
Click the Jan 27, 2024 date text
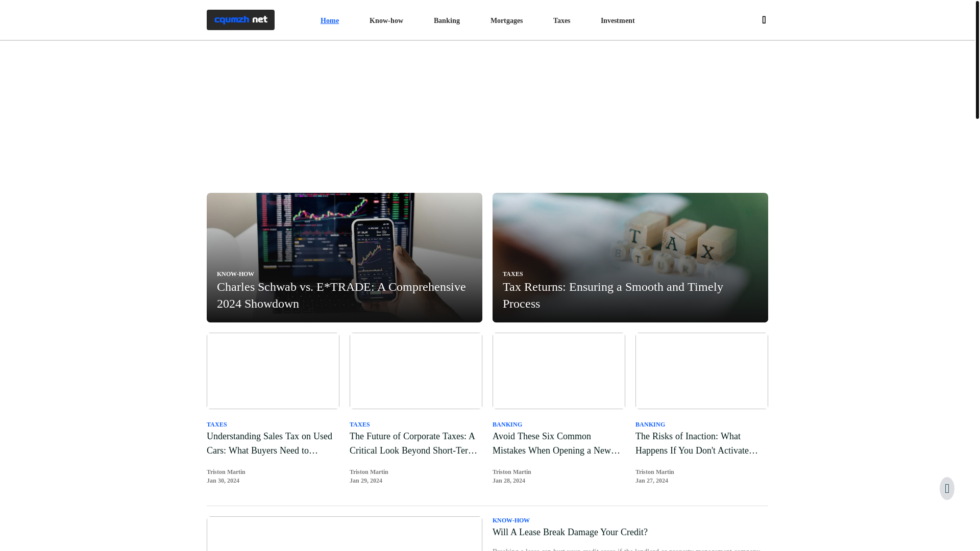coord(652,481)
